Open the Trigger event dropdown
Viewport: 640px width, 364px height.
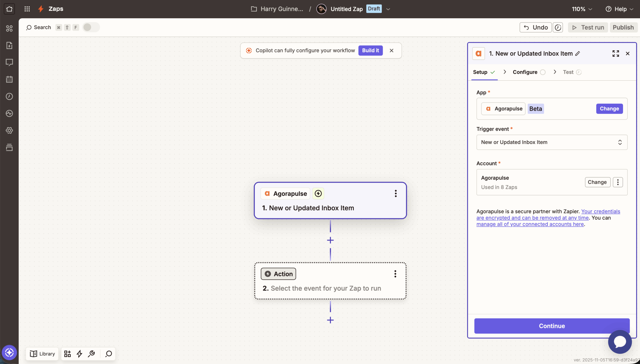click(x=552, y=142)
